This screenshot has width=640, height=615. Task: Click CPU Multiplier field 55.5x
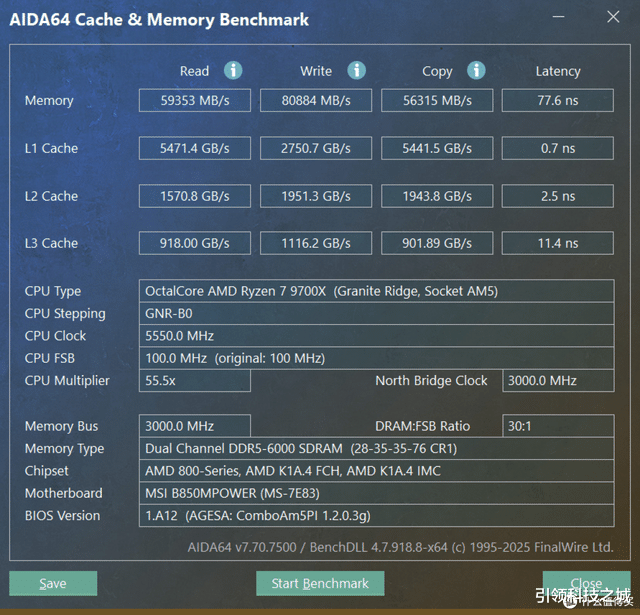pos(195,381)
